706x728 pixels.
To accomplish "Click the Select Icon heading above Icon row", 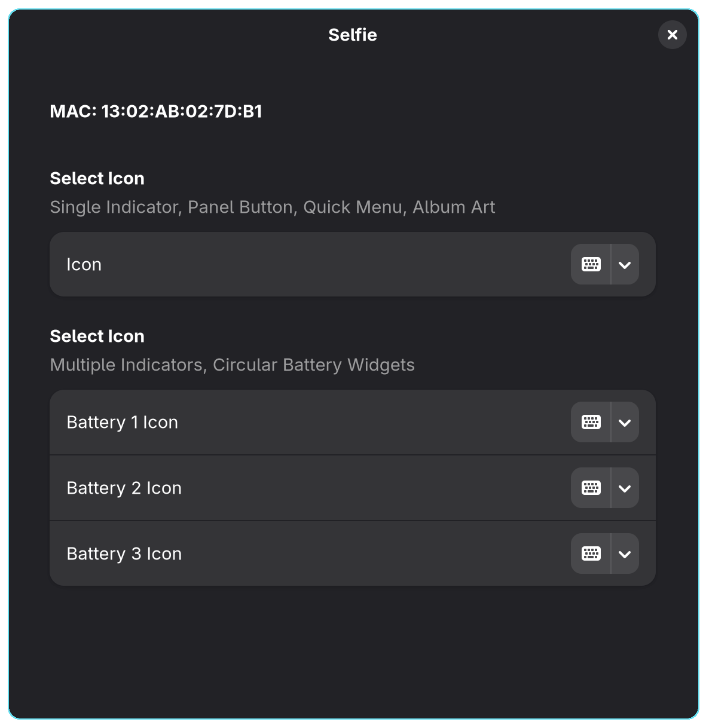I will click(97, 178).
